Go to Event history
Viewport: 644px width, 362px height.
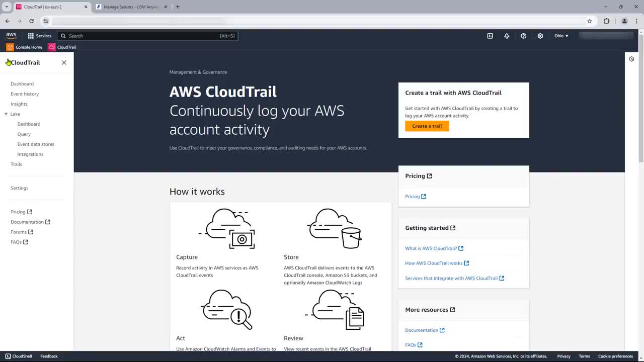coord(25,94)
